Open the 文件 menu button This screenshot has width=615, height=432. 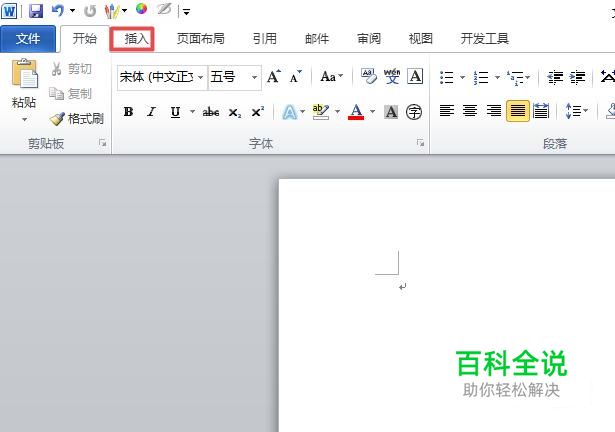click(28, 39)
